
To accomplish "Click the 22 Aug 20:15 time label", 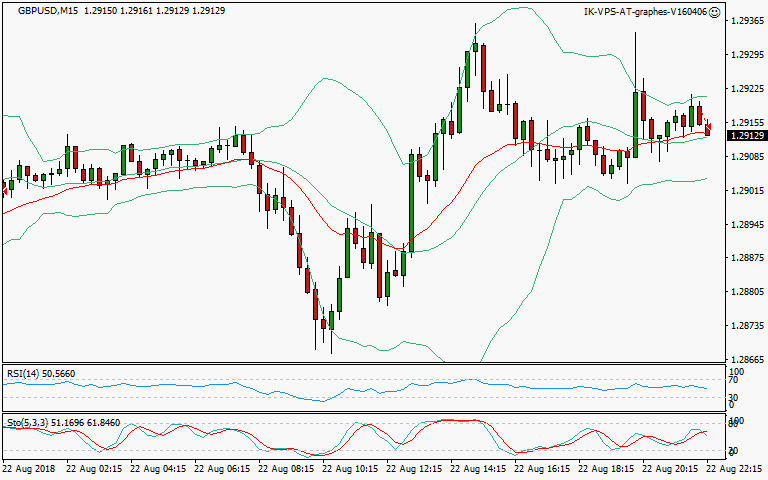I will 670,469.
